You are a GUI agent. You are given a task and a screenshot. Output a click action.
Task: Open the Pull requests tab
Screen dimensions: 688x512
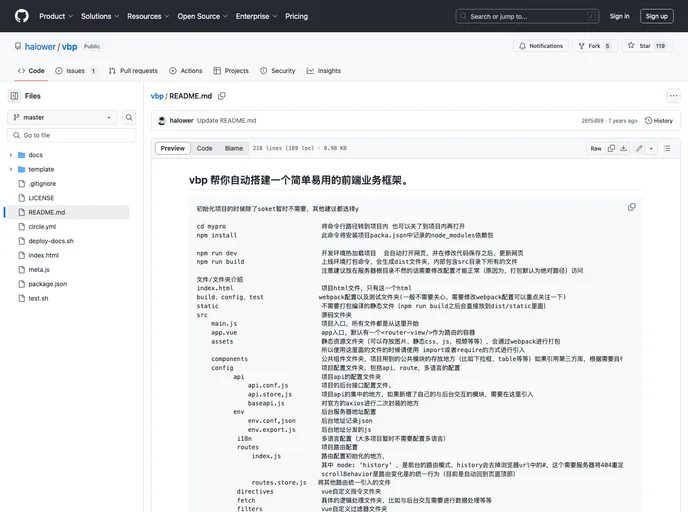click(133, 71)
